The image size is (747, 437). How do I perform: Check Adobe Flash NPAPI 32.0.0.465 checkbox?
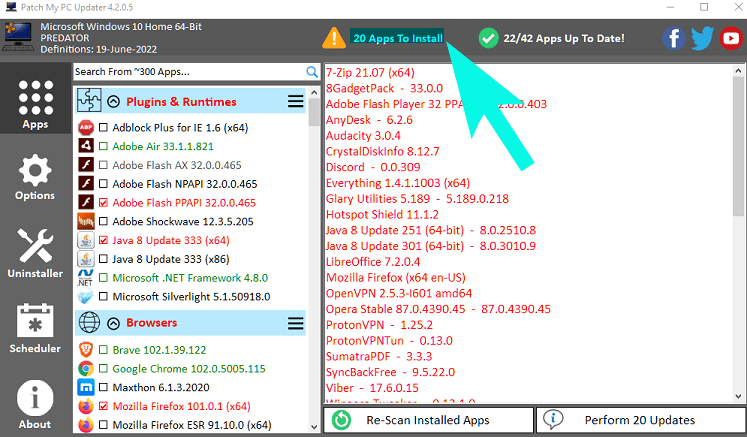[103, 183]
